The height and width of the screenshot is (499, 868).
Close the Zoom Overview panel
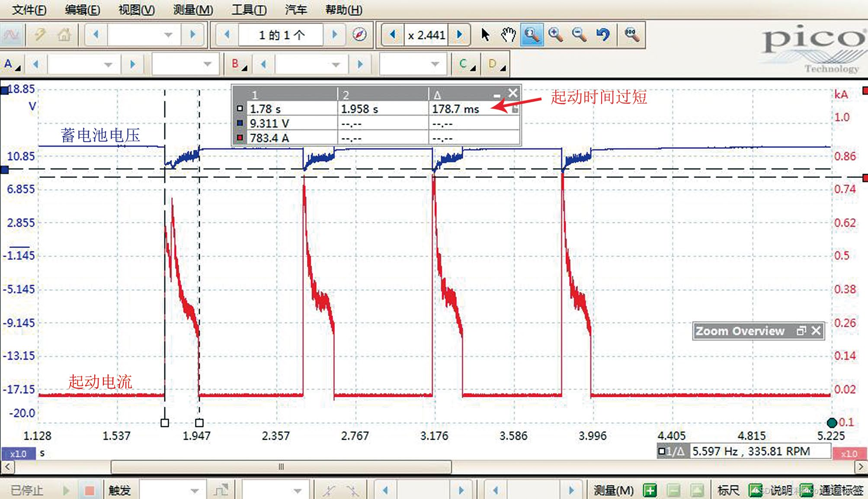coord(816,331)
